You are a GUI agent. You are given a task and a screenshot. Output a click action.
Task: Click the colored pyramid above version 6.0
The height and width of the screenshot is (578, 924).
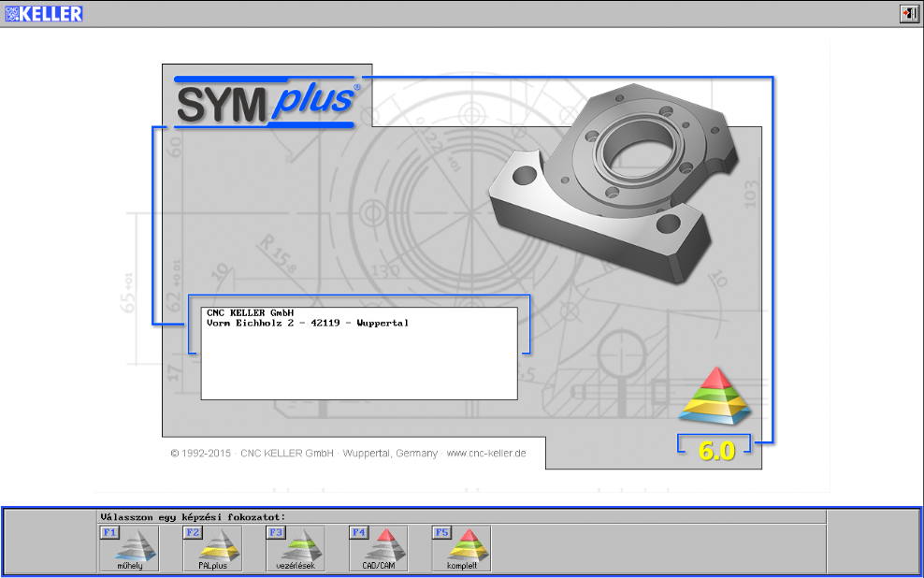pos(715,396)
